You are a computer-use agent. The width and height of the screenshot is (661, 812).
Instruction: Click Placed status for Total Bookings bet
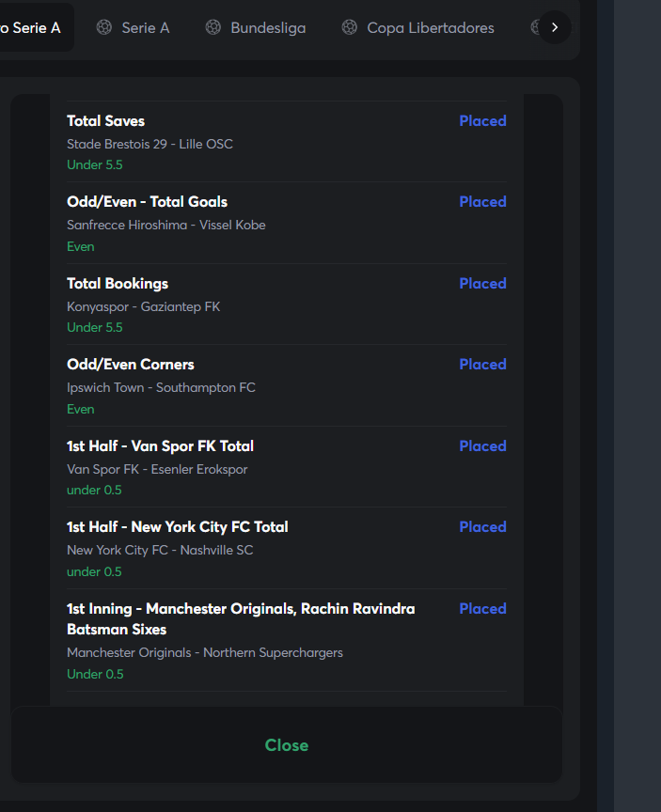coord(482,283)
